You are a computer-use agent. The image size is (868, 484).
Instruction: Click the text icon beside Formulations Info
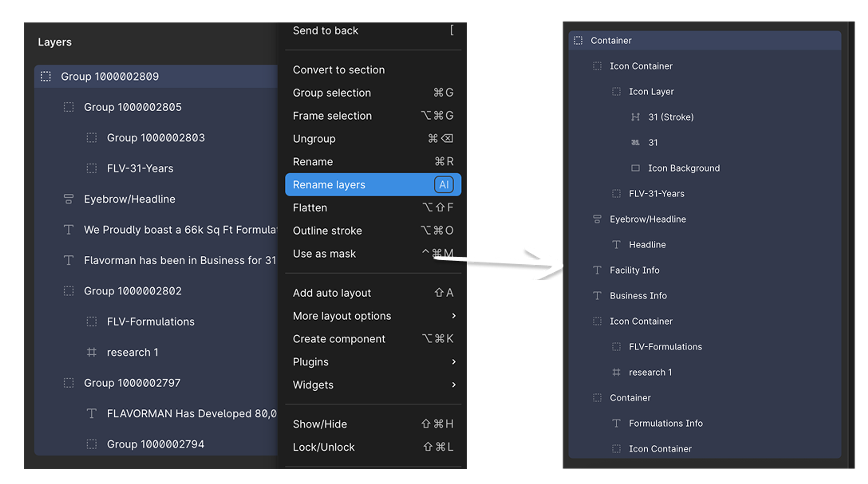coord(616,423)
